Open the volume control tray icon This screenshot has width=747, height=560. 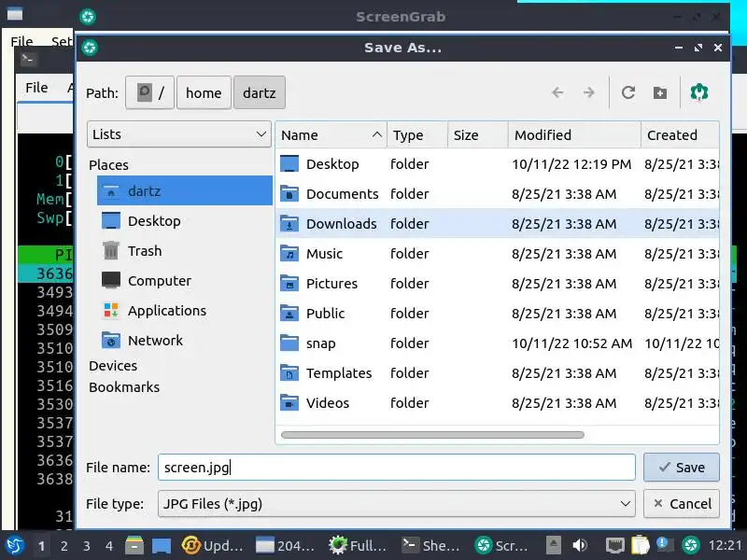pos(580,546)
